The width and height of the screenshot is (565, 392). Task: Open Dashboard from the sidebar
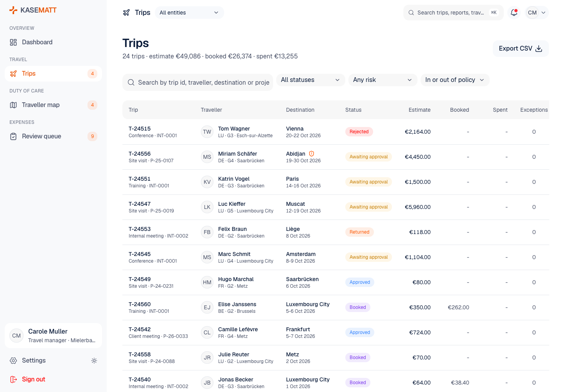point(53,42)
